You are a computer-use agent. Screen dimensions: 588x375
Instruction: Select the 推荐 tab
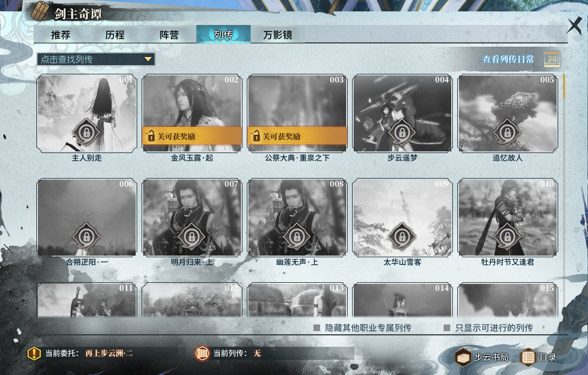tap(60, 35)
